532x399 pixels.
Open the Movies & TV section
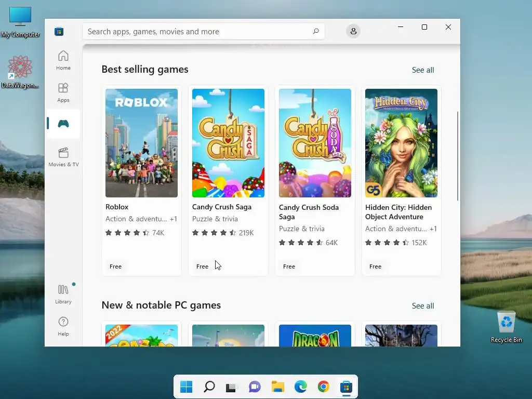63,157
